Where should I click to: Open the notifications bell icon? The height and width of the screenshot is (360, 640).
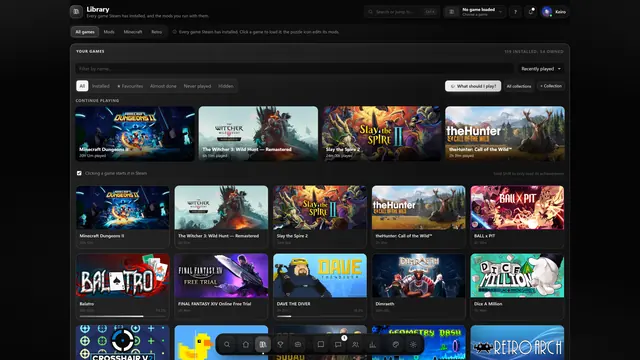(531, 12)
